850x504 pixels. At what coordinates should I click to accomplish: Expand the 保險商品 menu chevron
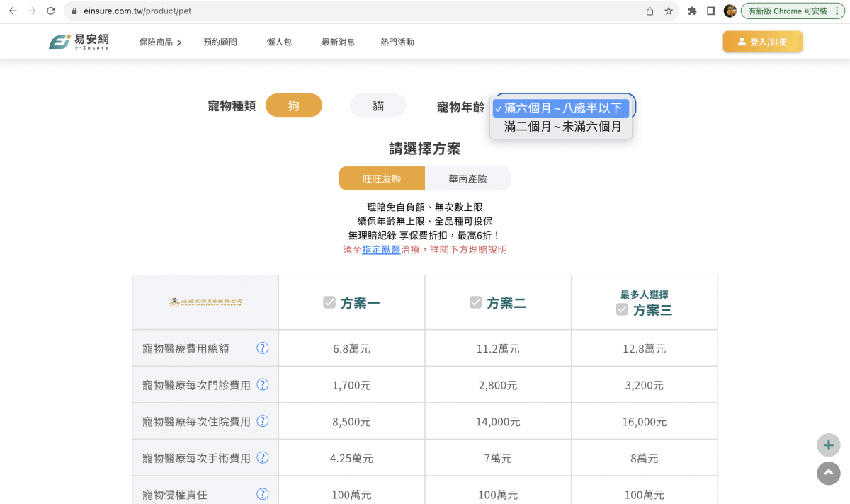tap(178, 42)
